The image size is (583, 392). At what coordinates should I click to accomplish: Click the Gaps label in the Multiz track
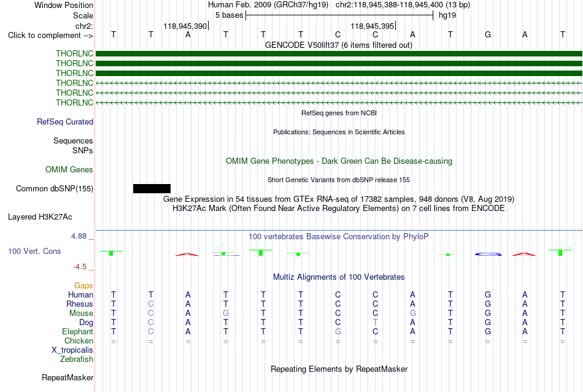[x=83, y=285]
